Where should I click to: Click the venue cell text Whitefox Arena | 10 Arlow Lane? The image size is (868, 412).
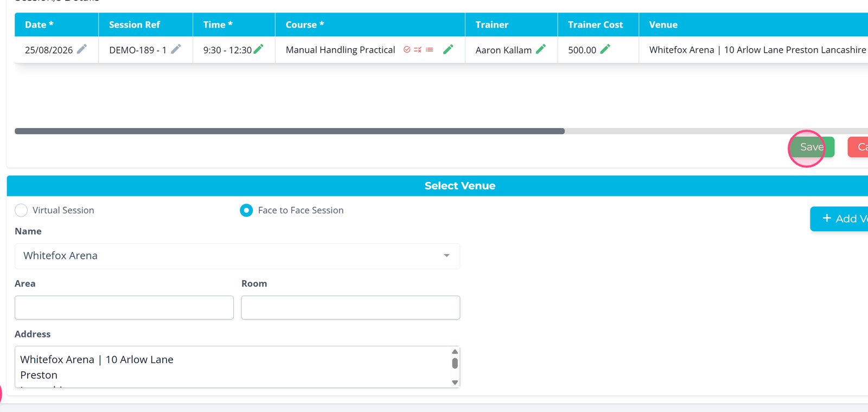coord(757,50)
